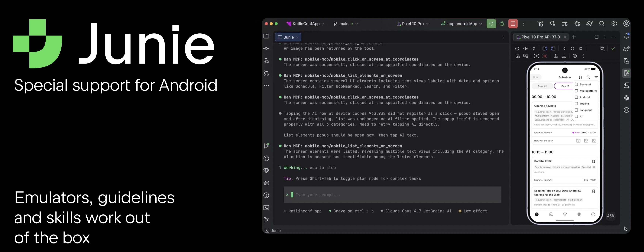Open the Git tool window at sidebar bottom
This screenshot has width=644, height=252.
[266, 220]
